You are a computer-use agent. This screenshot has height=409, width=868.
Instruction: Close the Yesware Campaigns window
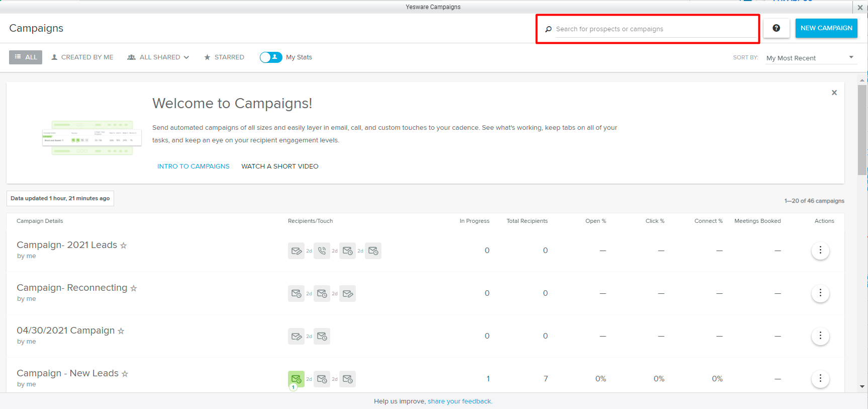point(860,8)
